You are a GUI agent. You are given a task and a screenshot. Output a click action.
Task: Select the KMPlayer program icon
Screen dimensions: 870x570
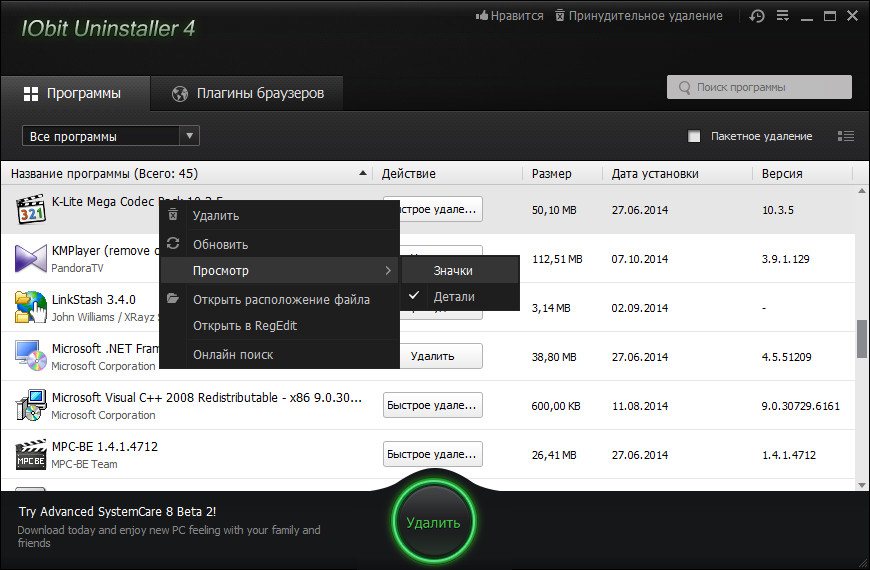[31, 258]
